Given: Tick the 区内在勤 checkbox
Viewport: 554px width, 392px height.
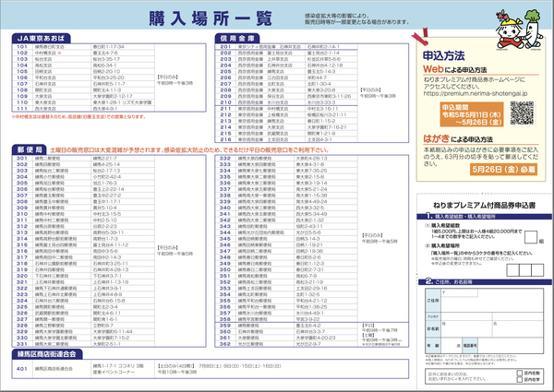Looking at the screenshot, I should pos(519,373).
